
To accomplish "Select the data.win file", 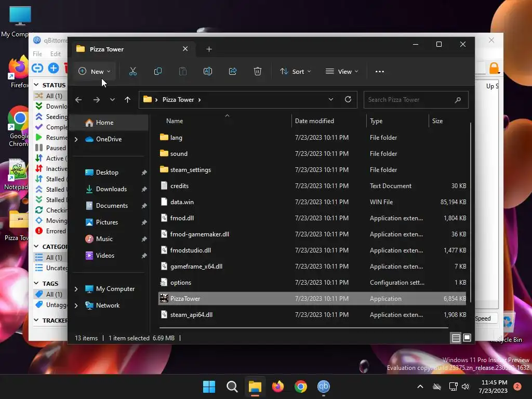I will point(312,202).
